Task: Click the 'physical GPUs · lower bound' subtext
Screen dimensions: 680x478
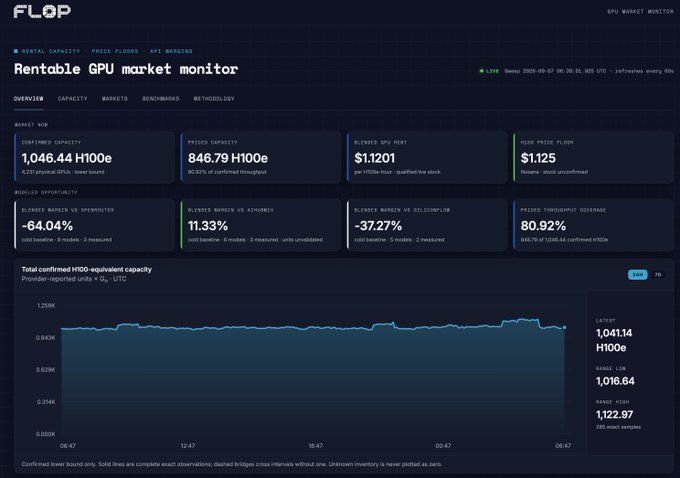Action: tap(63, 172)
